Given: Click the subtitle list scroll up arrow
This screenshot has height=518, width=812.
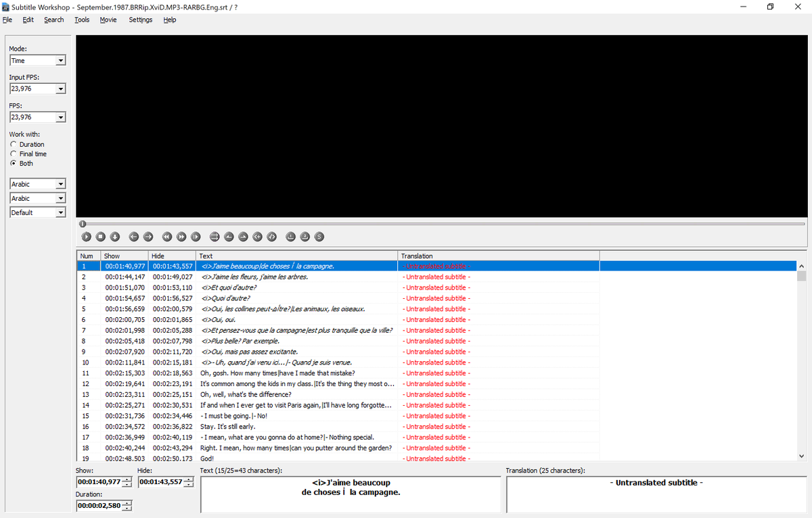Looking at the screenshot, I should [802, 266].
